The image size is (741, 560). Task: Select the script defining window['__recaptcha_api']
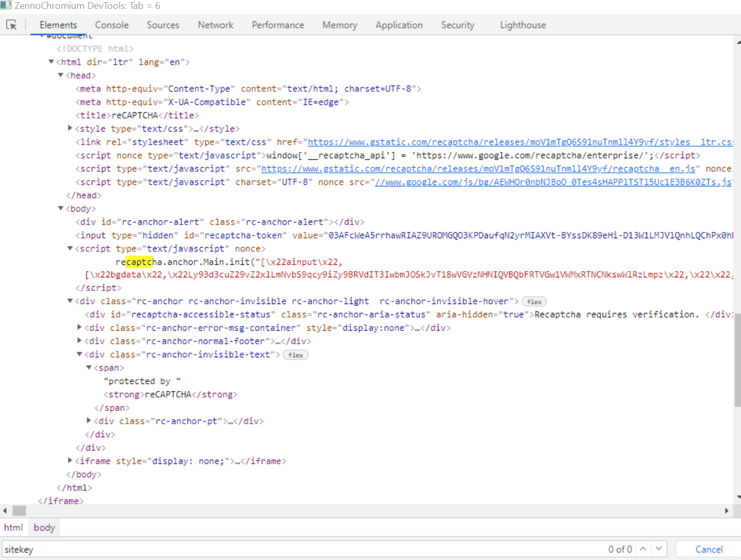click(387, 155)
